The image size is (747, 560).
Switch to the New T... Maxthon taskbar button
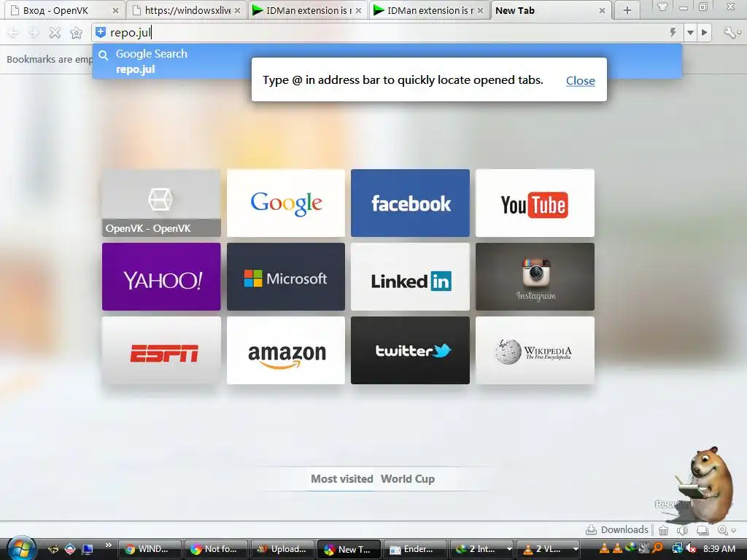click(349, 549)
